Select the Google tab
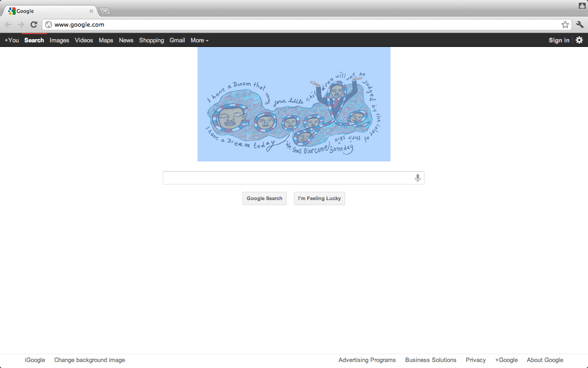The width and height of the screenshot is (588, 368). coord(51,11)
